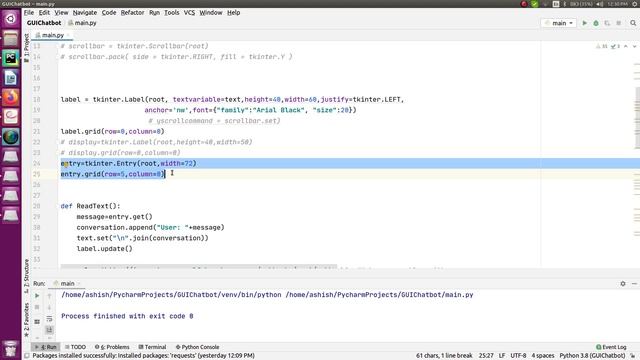Open the TODO tool window
640x360 pixels.
pyautogui.click(x=76, y=347)
